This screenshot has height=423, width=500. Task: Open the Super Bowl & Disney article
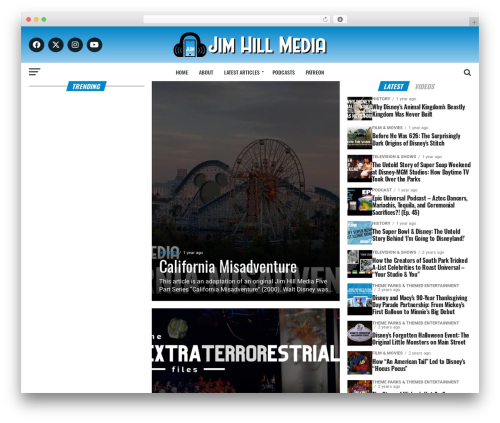(418, 235)
